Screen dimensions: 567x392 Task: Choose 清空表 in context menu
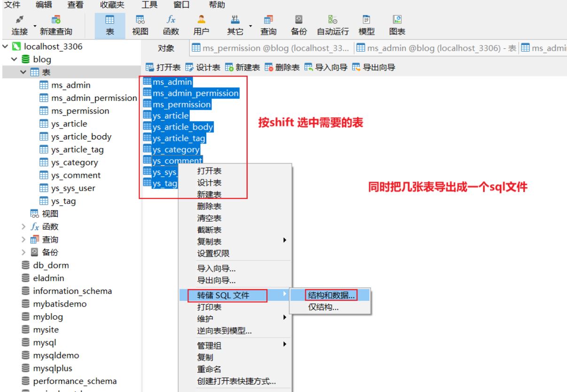[x=210, y=218]
